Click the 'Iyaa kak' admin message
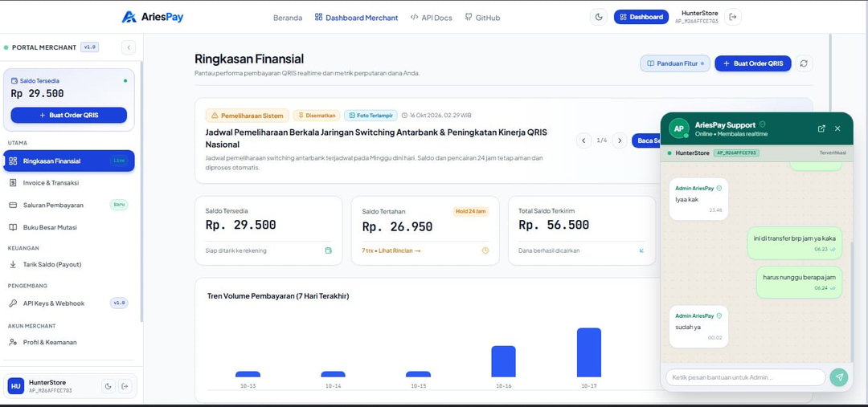 click(698, 199)
